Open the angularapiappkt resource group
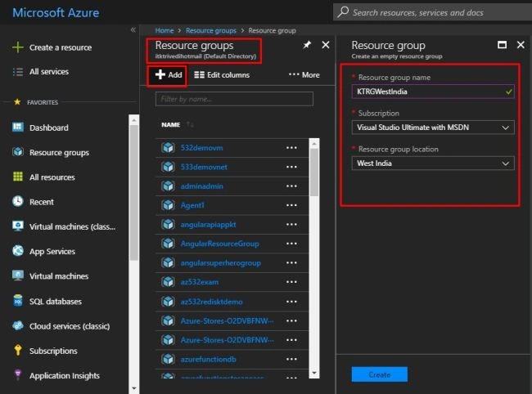This screenshot has width=532, height=394. click(x=208, y=225)
